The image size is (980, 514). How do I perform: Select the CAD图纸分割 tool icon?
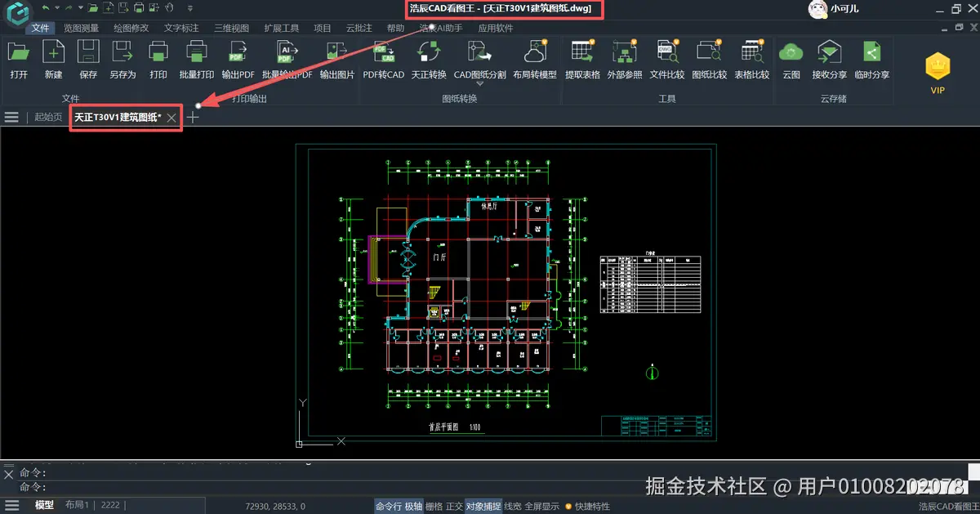pyautogui.click(x=479, y=52)
